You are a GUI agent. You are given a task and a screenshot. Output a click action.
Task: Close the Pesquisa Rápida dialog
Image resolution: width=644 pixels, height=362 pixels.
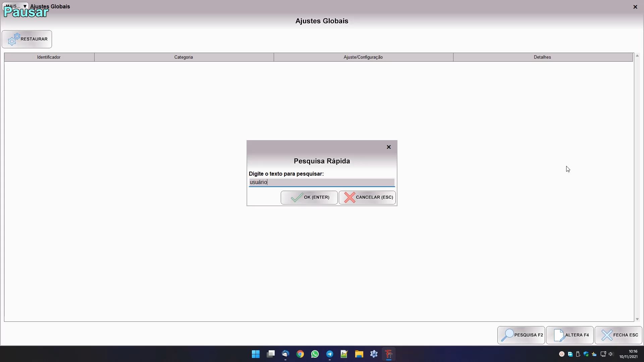[x=388, y=147]
